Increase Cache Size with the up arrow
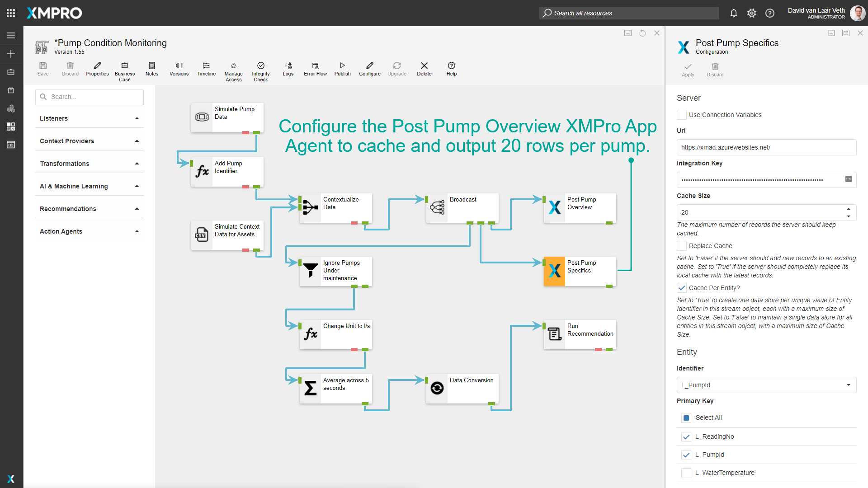868x488 pixels. click(849, 209)
